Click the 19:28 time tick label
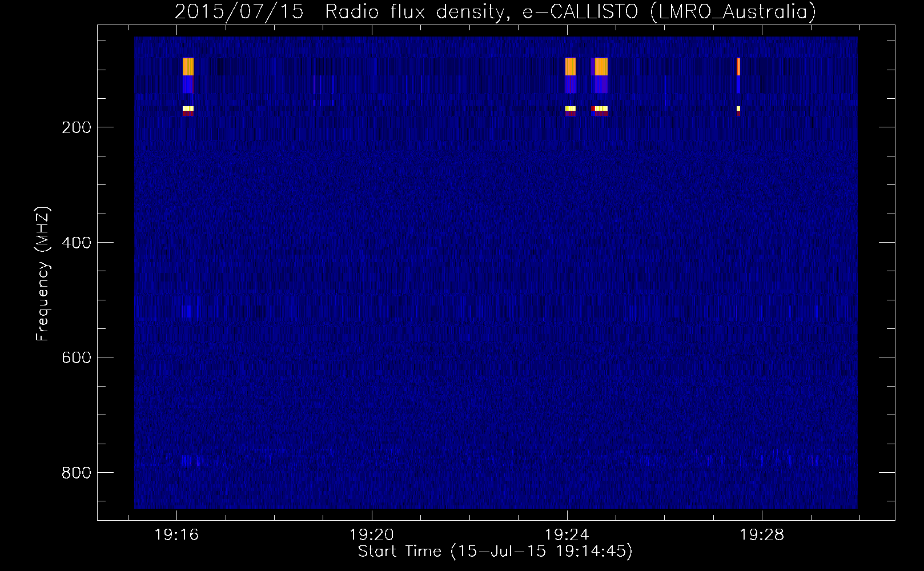The height and width of the screenshot is (571, 924). tap(762, 535)
